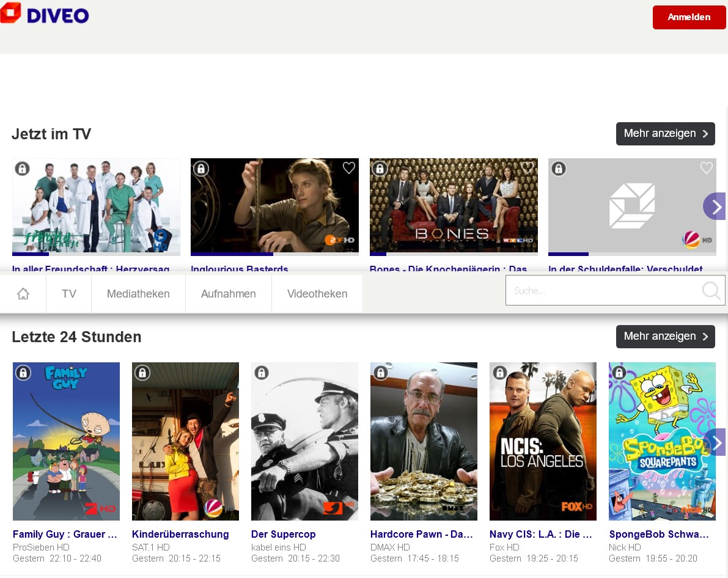Screen dimensions: 728x578
Task: Click the Gestern 19:55 - 20:20 time text
Action: coord(653,558)
